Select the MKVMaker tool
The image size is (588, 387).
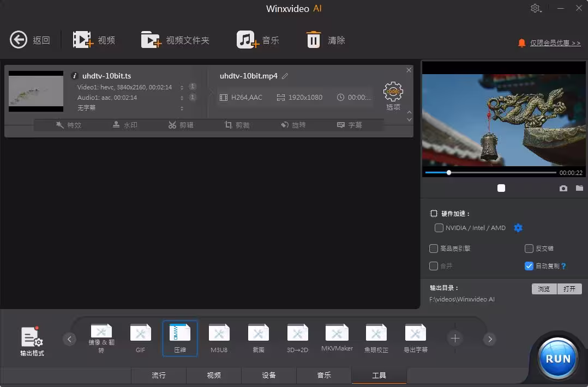click(x=337, y=338)
